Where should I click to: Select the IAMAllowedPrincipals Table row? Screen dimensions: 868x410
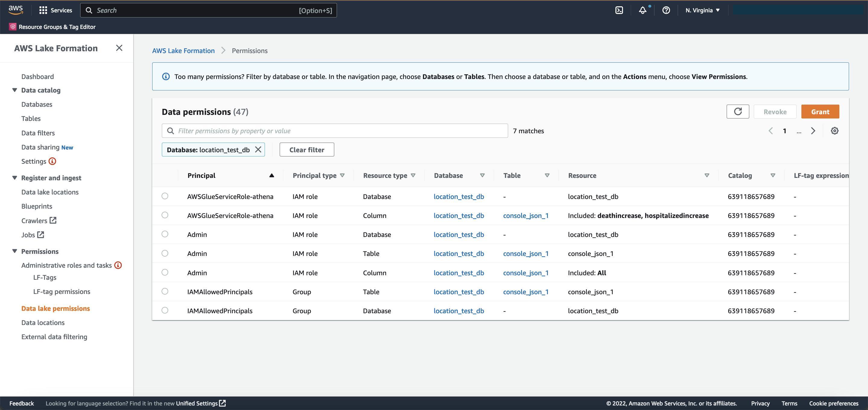(x=165, y=291)
